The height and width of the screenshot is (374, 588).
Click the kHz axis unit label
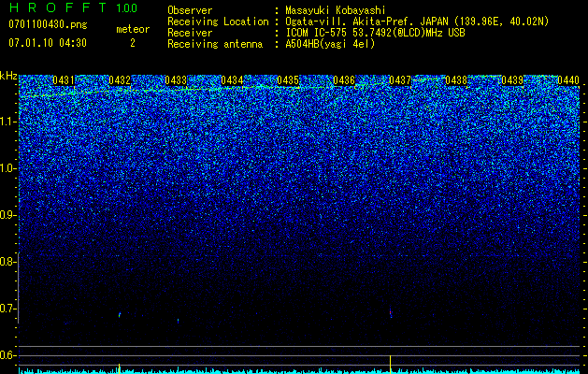pyautogui.click(x=8, y=76)
